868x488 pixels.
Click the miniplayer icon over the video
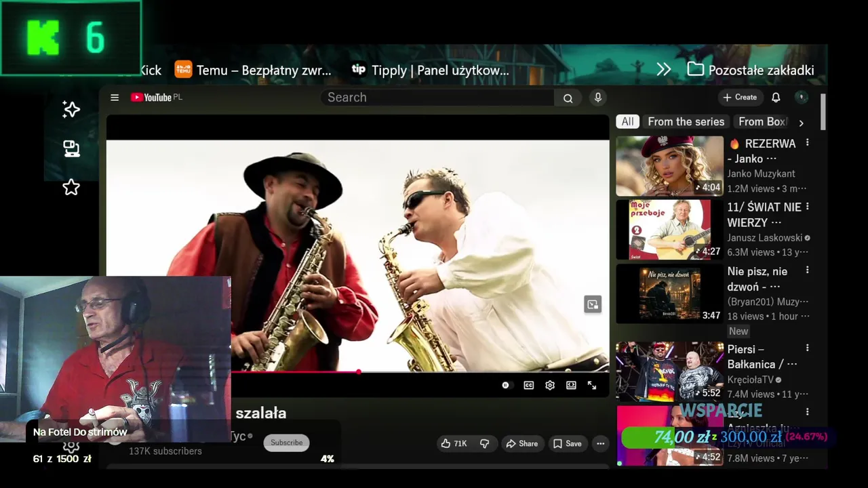(593, 304)
